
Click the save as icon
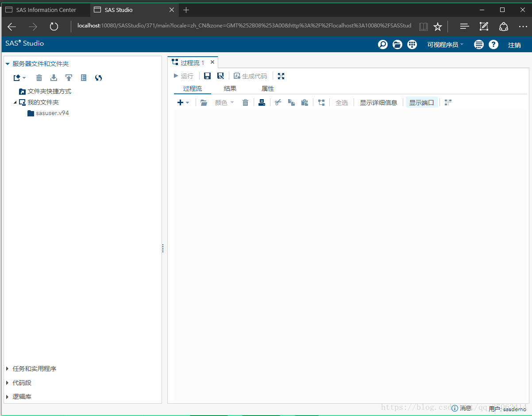point(220,76)
